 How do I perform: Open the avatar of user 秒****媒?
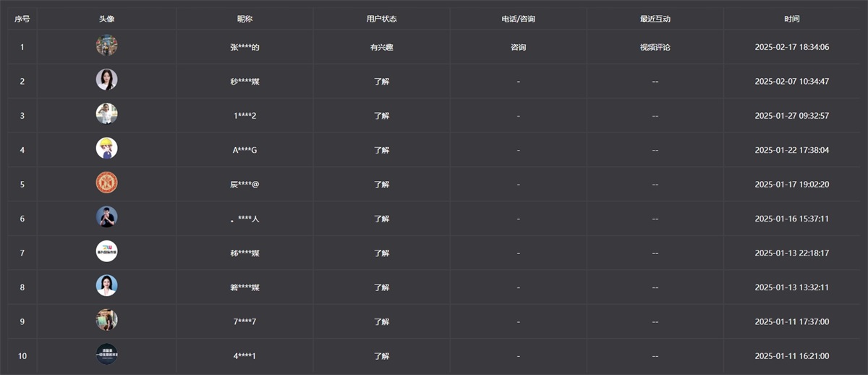(x=106, y=80)
